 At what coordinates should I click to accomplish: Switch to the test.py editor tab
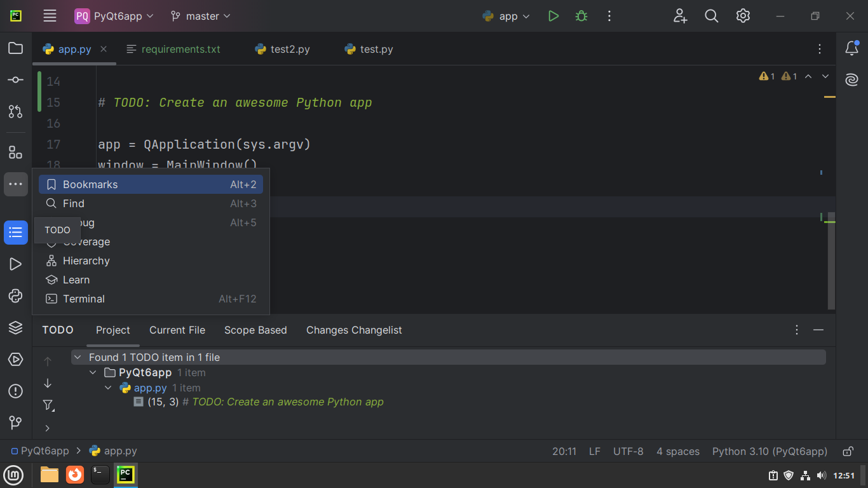(x=369, y=49)
